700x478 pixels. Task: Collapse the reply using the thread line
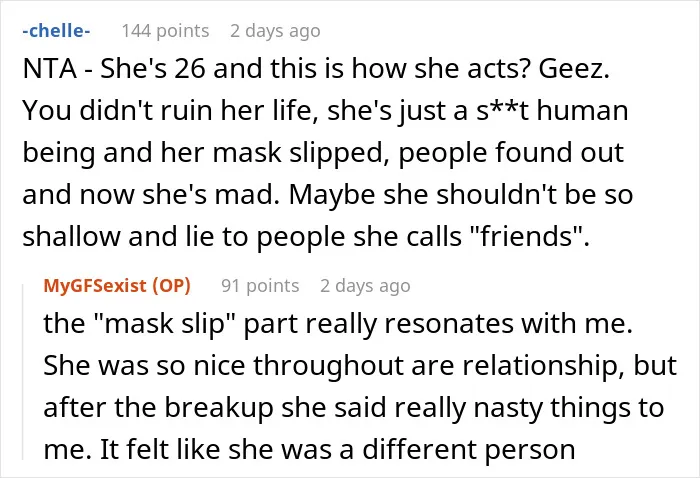point(23,370)
